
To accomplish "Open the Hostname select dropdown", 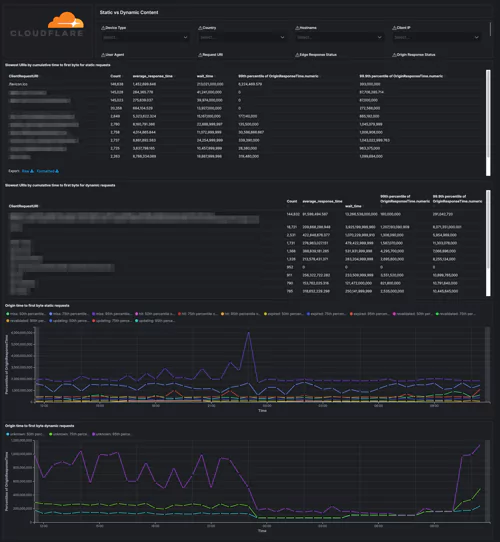I will [x=340, y=37].
